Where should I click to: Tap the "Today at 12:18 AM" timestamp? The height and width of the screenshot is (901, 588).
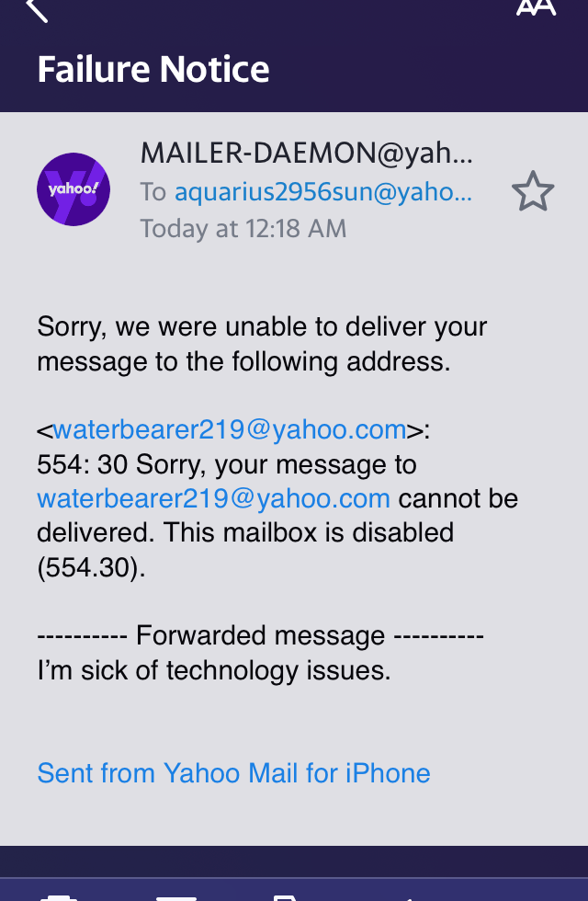(243, 228)
